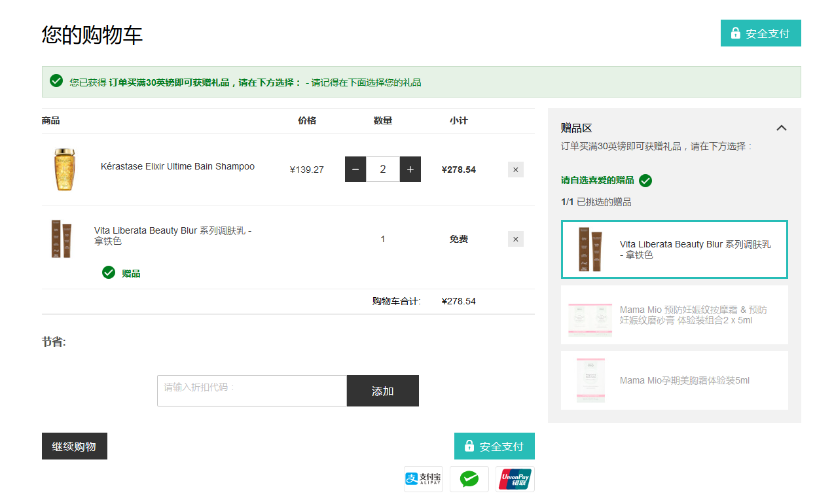Click the 继续购物 continue shopping button
This screenshot has height=504, width=815.
pos(75,446)
